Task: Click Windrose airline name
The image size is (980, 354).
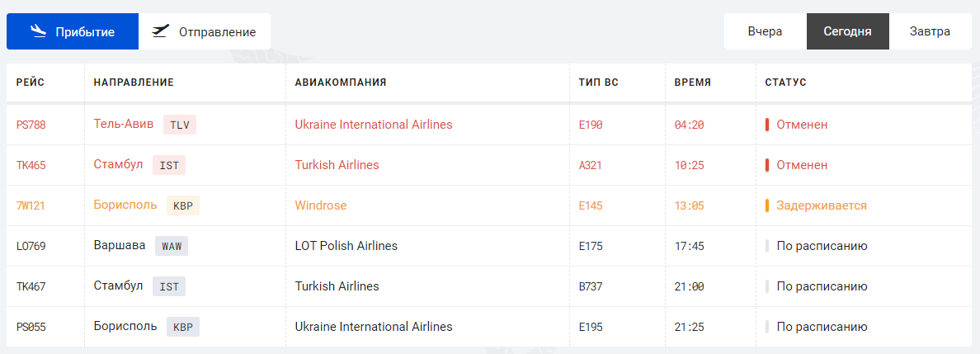Action: pyautogui.click(x=321, y=205)
